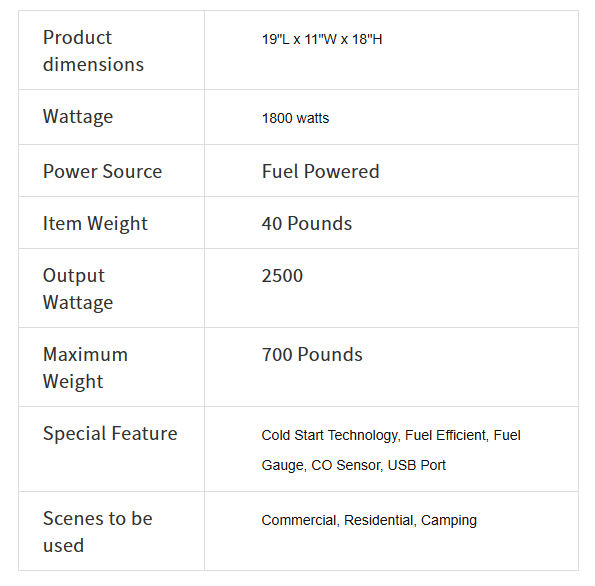
Task: Click the Gauge, CO Sensor, USB Port line
Action: (x=353, y=465)
